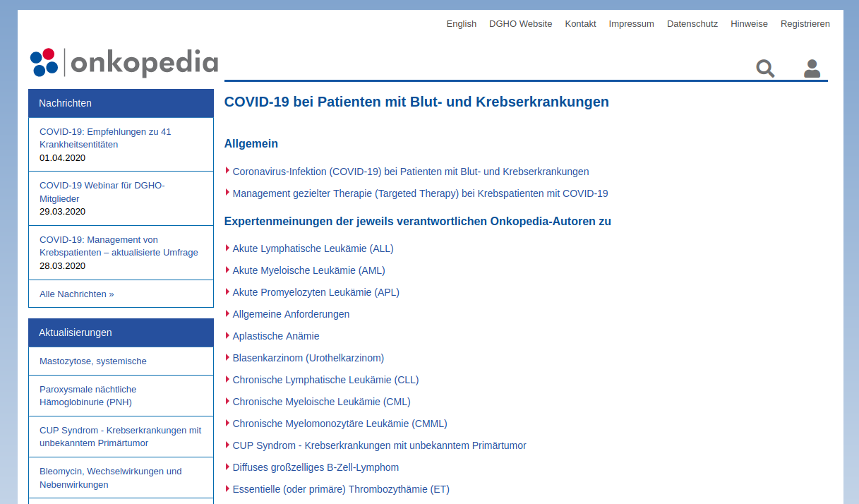The height and width of the screenshot is (504, 859).
Task: Open the Nachrichten panel header
Action: [x=121, y=103]
